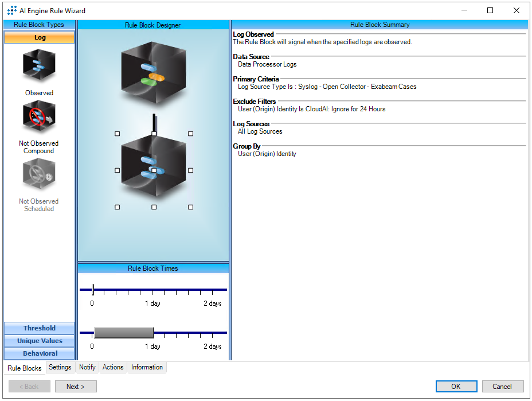Click the gray time range bar on lower timeline
This screenshot has width=532, height=401.
124,333
